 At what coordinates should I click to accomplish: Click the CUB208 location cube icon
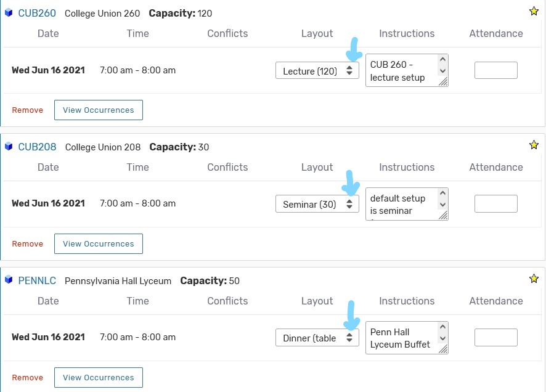(9, 147)
